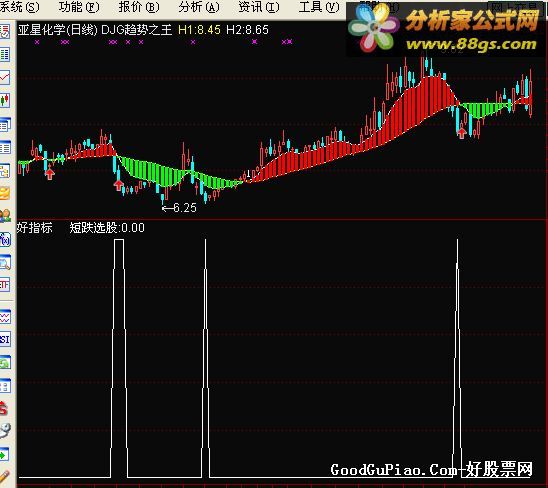The width and height of the screenshot is (548, 488).
Task: Click the ETF sidebar icon
Action: point(5,285)
